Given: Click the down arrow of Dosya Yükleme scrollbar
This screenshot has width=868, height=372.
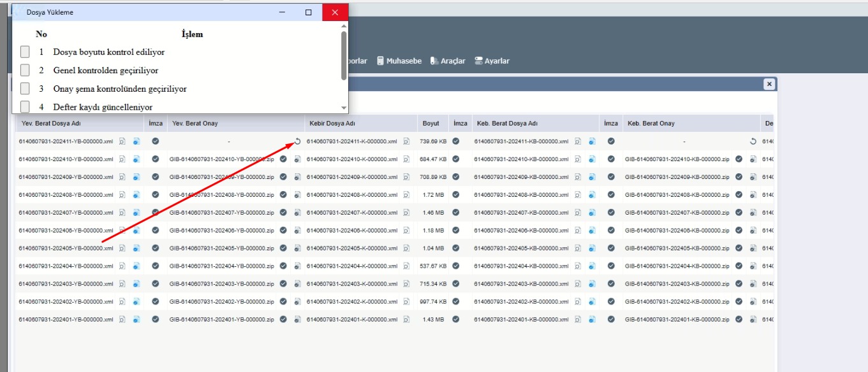Looking at the screenshot, I should pyautogui.click(x=344, y=109).
